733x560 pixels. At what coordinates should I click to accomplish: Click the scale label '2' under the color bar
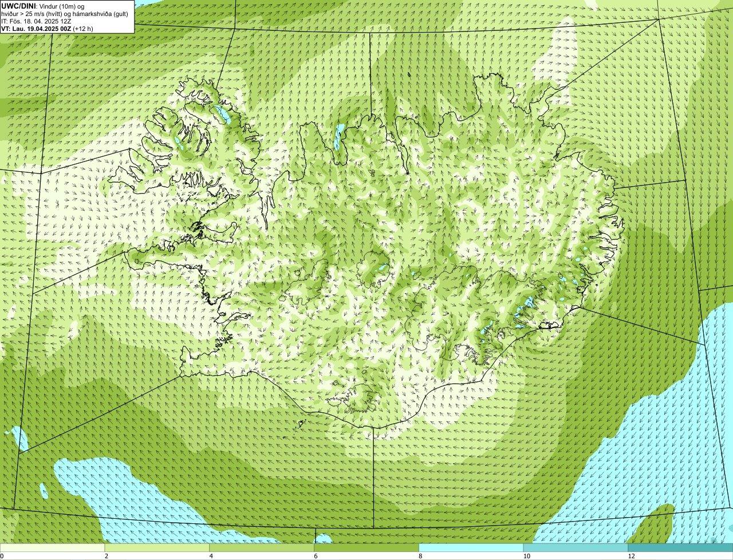point(107,556)
